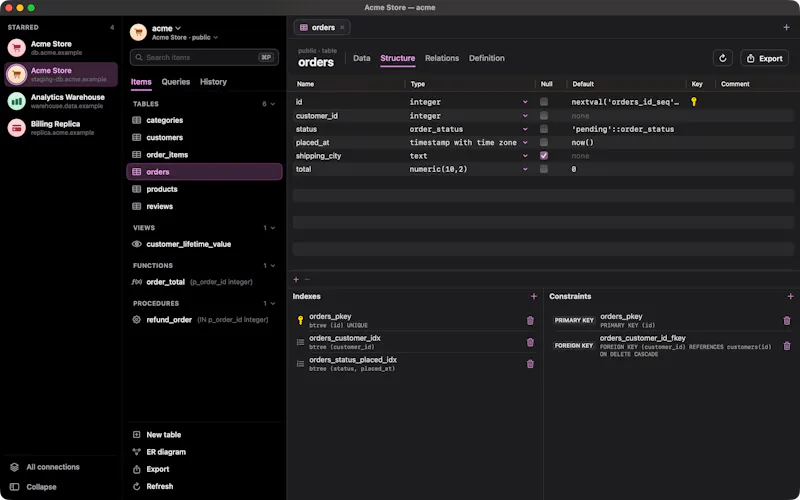This screenshot has height=500, width=800.
Task: Focus the Search items field
Action: (x=204, y=57)
